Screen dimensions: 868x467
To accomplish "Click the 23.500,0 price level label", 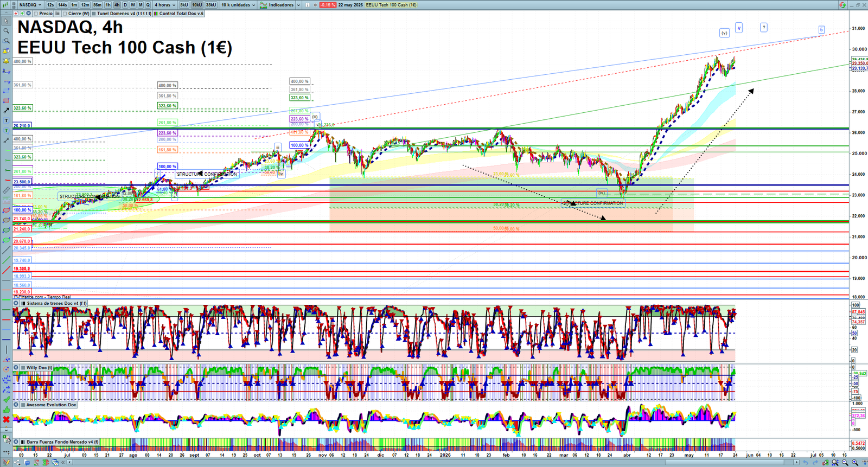I will (22, 182).
